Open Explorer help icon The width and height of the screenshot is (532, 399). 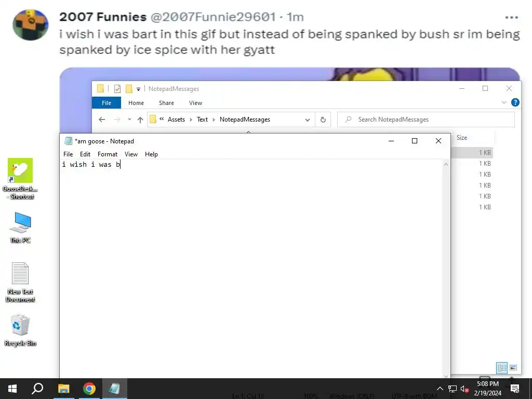click(x=515, y=102)
